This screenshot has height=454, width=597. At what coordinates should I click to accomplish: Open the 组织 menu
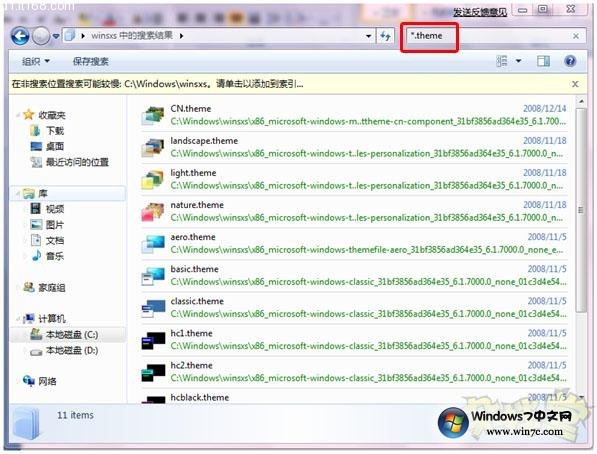36,61
